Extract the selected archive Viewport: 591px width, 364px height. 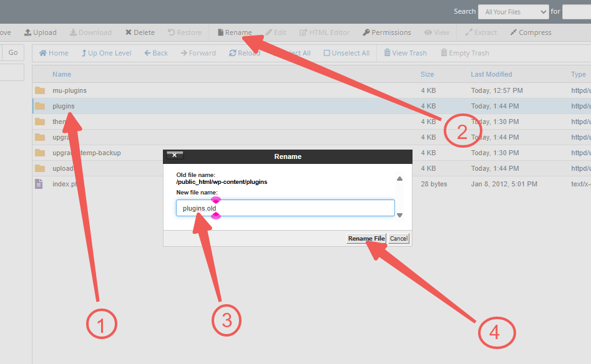coord(481,32)
